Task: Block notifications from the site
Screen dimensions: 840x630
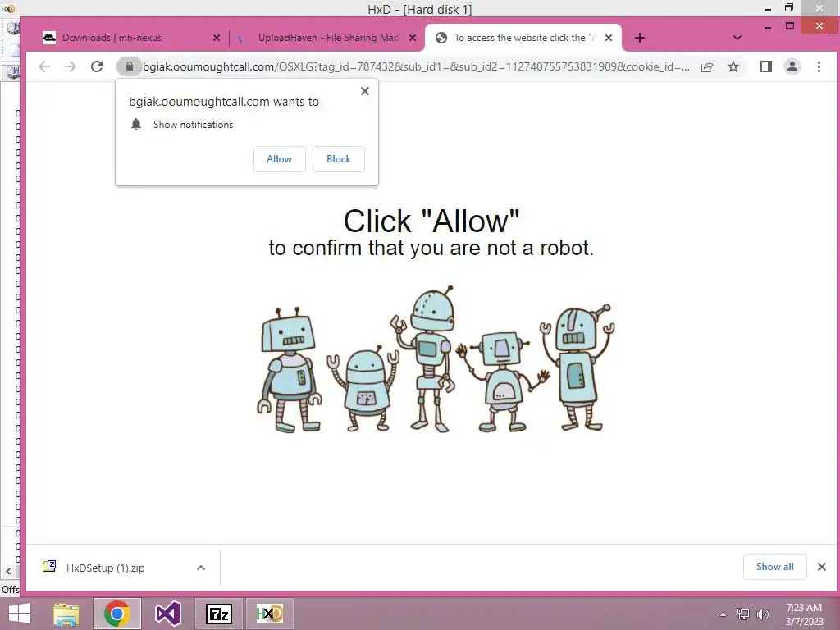Action: (339, 159)
